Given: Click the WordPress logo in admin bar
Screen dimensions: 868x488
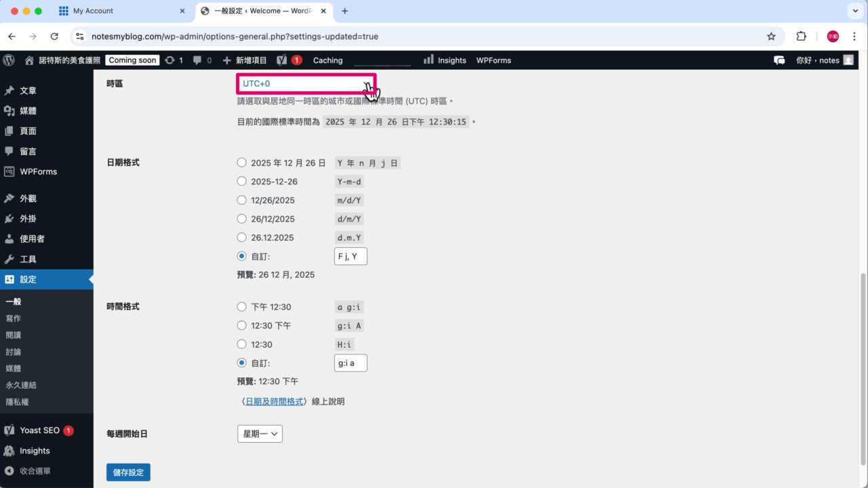Looking at the screenshot, I should point(9,60).
